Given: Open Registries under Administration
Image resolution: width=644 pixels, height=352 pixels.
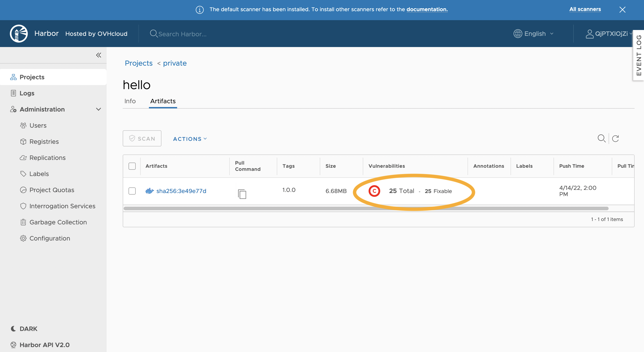Looking at the screenshot, I should [x=44, y=142].
